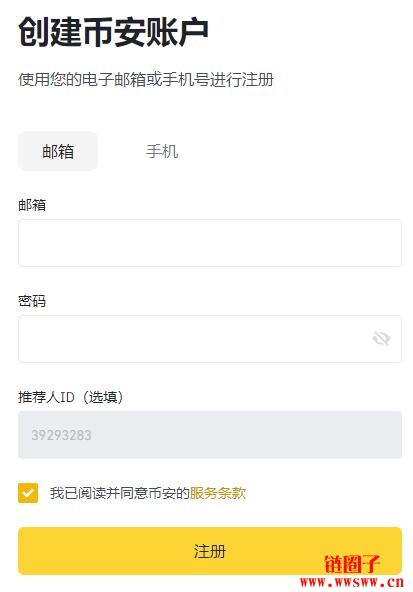Screen dimensions: 413x592
Task: Click the red 链圈子 watermark logo
Action: (352, 564)
